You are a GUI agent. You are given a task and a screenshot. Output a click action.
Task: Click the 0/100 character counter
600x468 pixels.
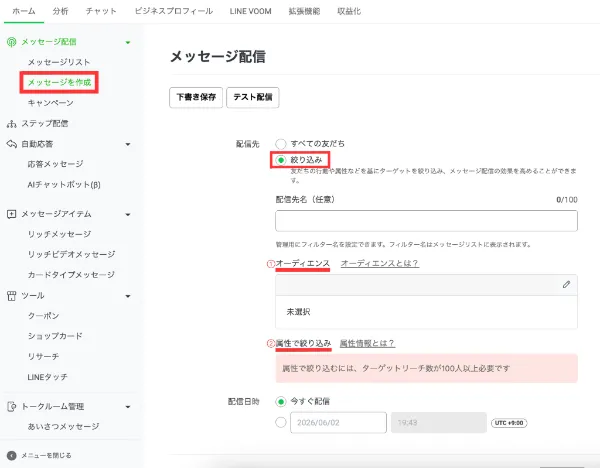click(x=567, y=200)
